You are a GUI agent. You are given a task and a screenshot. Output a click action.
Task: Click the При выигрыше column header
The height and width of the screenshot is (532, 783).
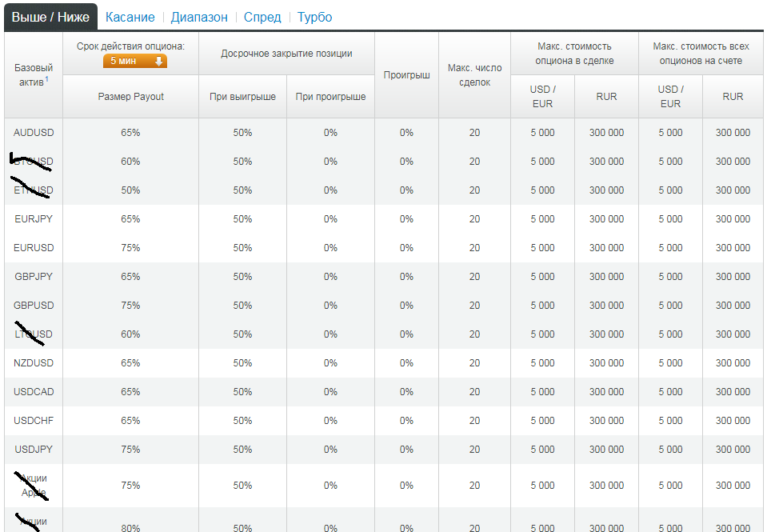coord(242,97)
